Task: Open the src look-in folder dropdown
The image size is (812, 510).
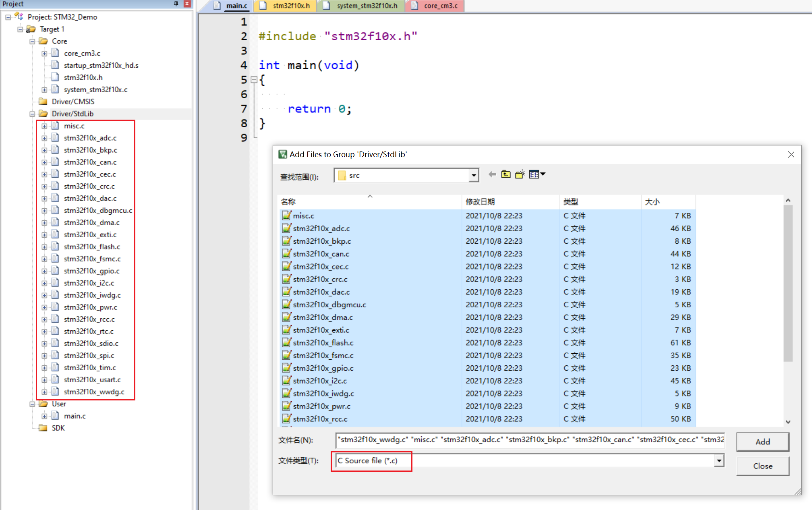Action: 474,175
